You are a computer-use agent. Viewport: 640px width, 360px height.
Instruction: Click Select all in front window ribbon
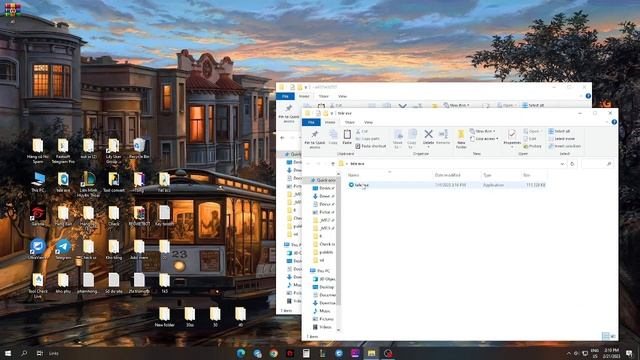coord(559,131)
